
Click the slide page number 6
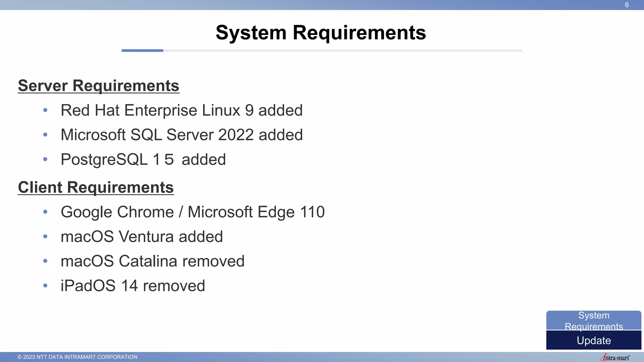pyautogui.click(x=627, y=5)
